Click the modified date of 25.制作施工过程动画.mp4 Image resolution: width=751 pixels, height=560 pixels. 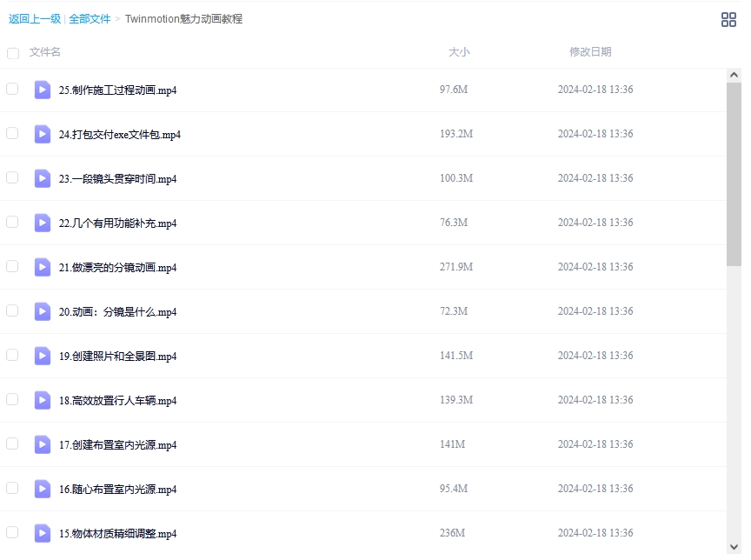pos(595,89)
